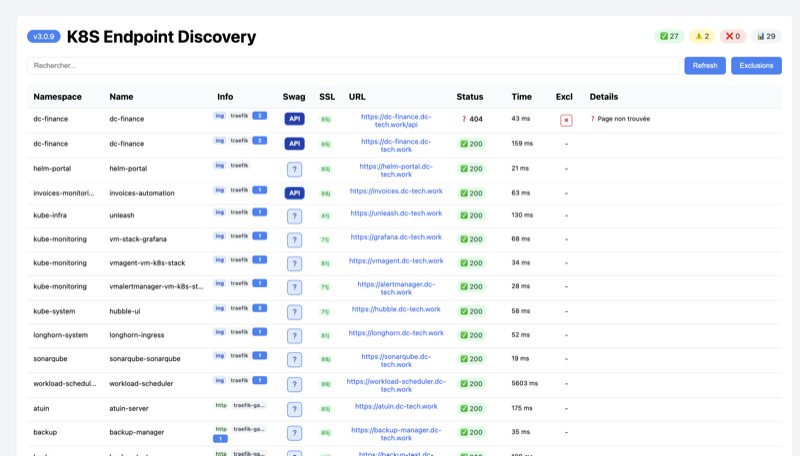
Task: Click the red exclude X for dc-finance 404 row
Action: 566,120
